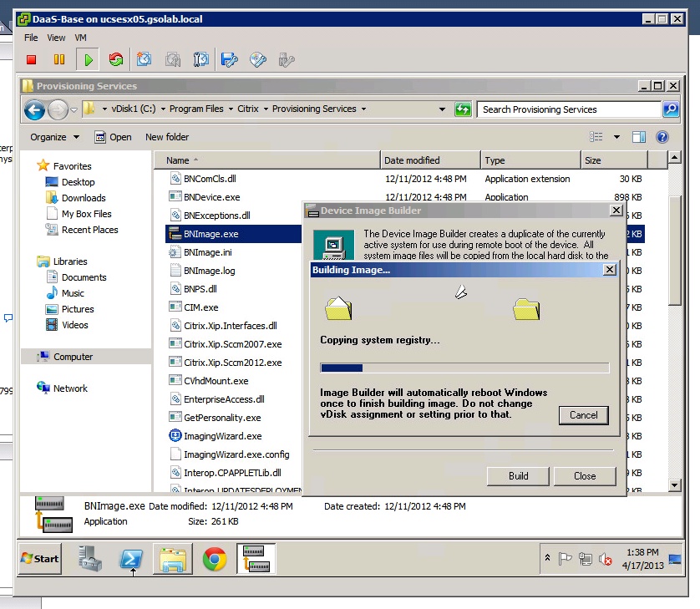Sort by the Name column header
The width and height of the screenshot is (700, 609).
(267, 160)
